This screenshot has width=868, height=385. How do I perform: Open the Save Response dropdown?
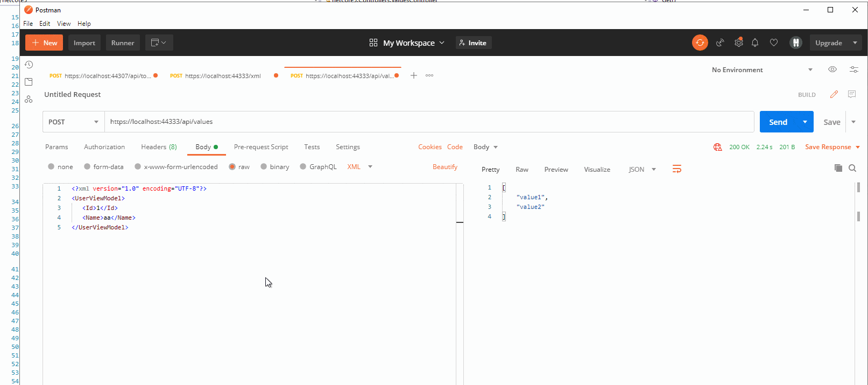tap(832, 147)
